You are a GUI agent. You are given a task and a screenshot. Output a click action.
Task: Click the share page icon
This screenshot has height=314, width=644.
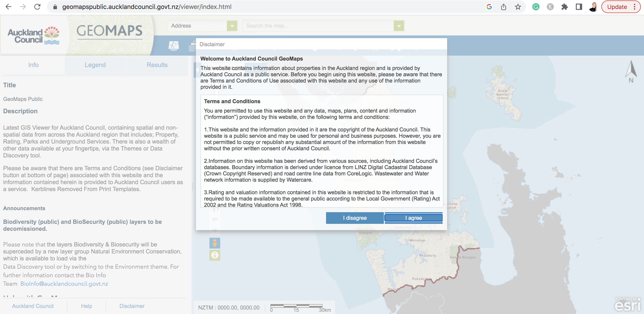click(x=503, y=7)
